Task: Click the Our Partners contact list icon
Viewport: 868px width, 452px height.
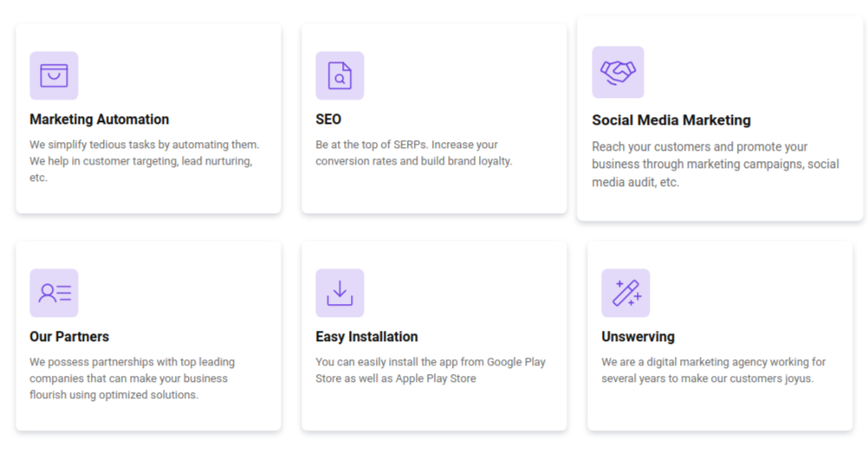Action: 54,293
